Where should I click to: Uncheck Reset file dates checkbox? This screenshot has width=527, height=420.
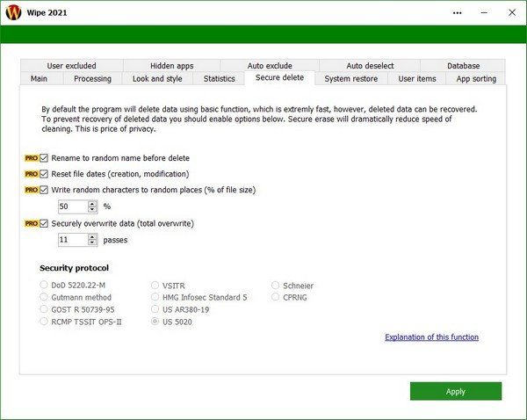44,174
